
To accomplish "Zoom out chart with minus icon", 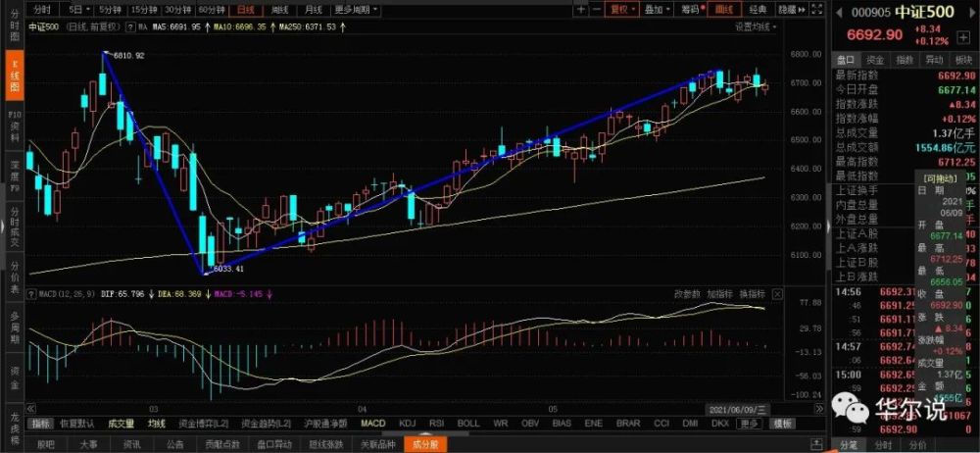I will click(x=596, y=10).
